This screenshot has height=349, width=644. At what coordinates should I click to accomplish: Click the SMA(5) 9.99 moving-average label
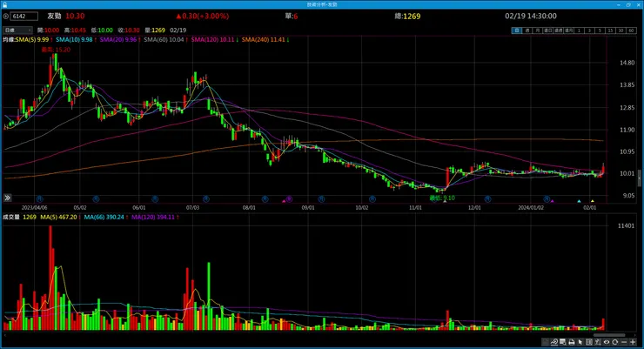click(x=31, y=40)
